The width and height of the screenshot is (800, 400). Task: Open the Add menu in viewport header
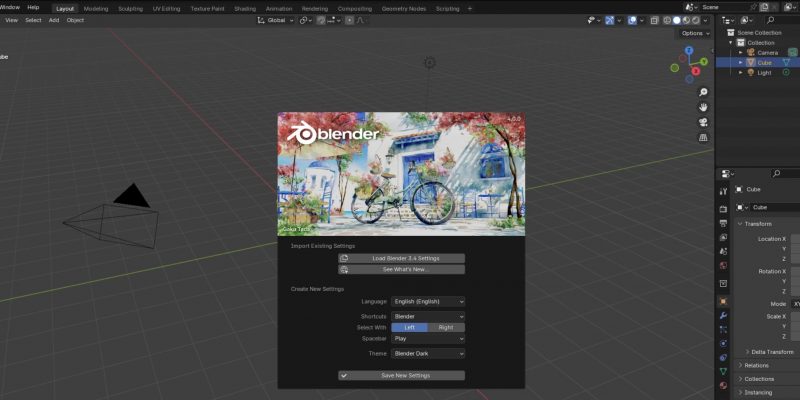tap(54, 20)
